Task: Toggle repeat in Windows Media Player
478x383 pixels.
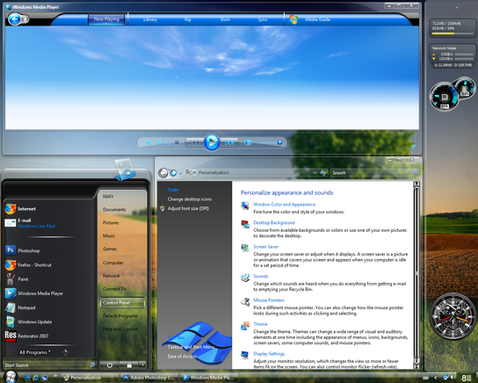Action: tap(160, 143)
